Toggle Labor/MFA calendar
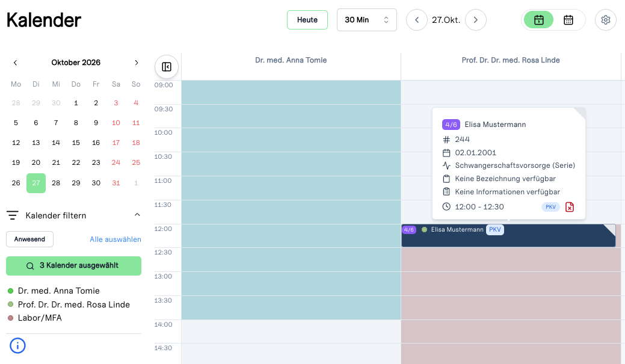The image size is (625, 364). point(40,318)
